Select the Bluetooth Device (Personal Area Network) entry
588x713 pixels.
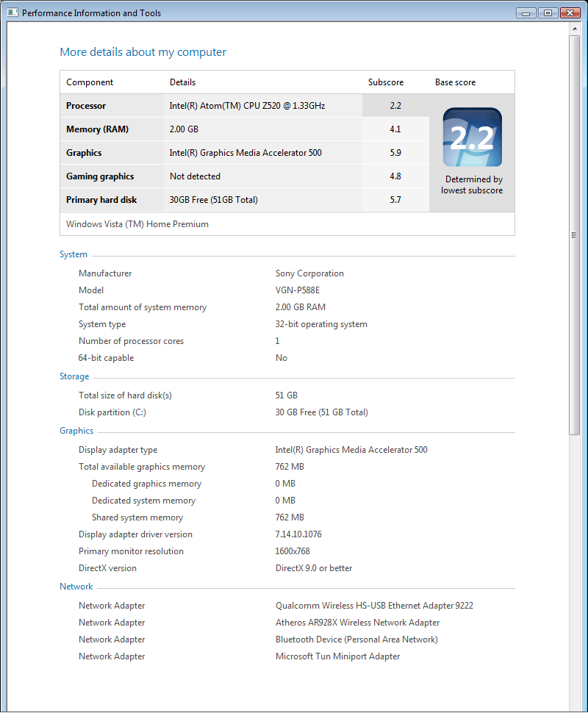tap(356, 639)
